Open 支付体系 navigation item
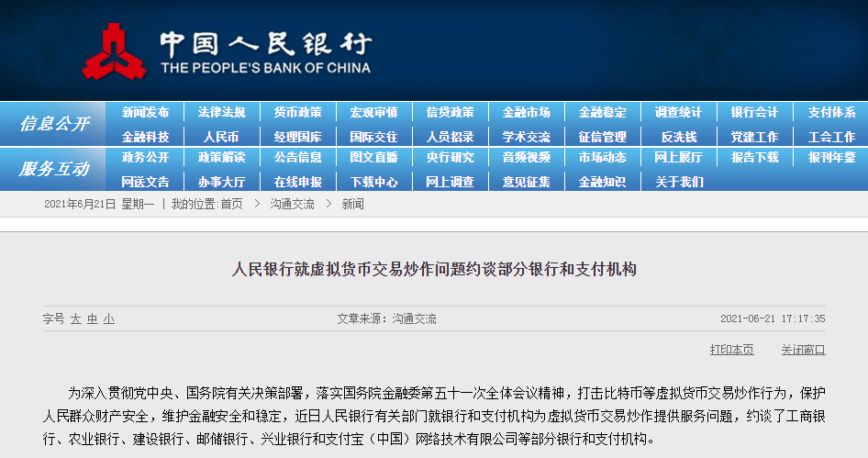Screen dimensions: 868x458 click(831, 112)
